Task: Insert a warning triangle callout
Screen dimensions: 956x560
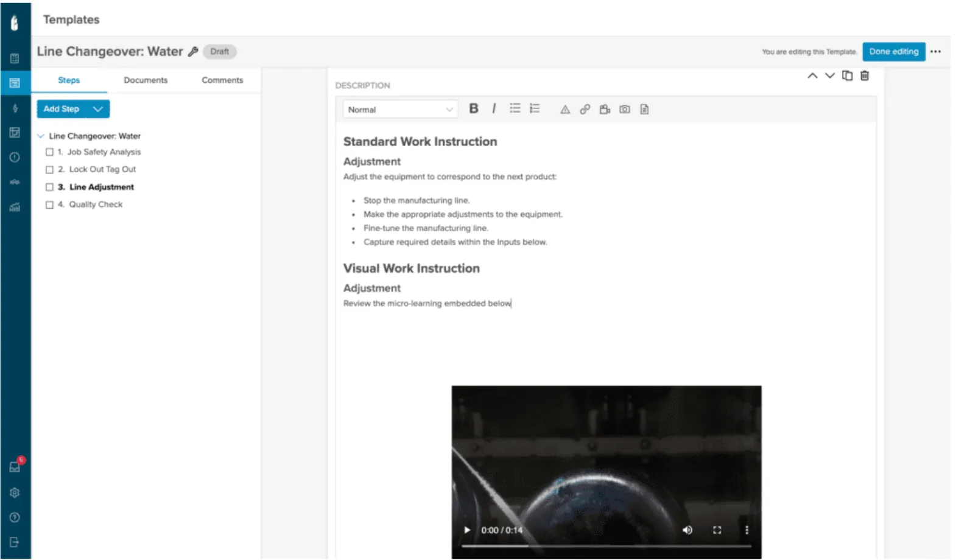Action: 565,110
